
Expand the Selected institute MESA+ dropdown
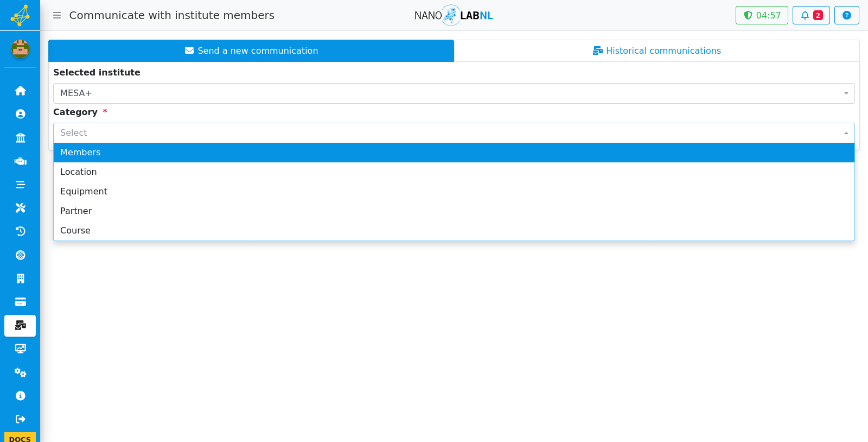(454, 93)
